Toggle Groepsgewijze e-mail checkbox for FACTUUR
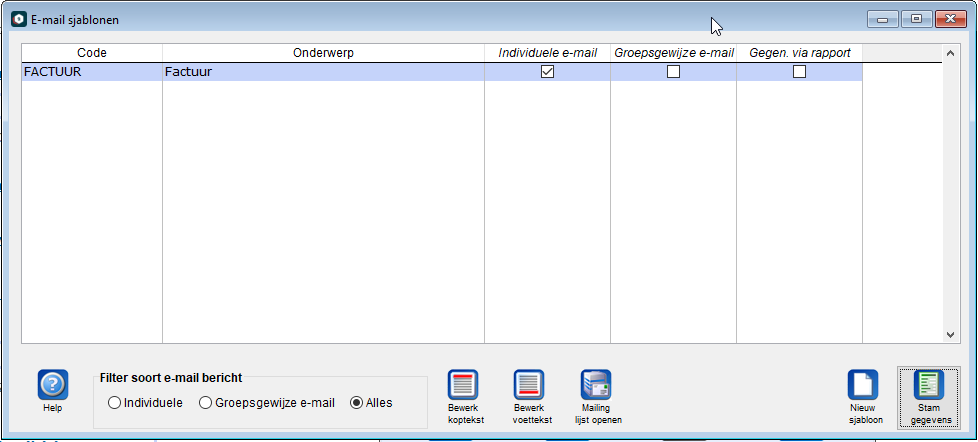 [x=673, y=72]
